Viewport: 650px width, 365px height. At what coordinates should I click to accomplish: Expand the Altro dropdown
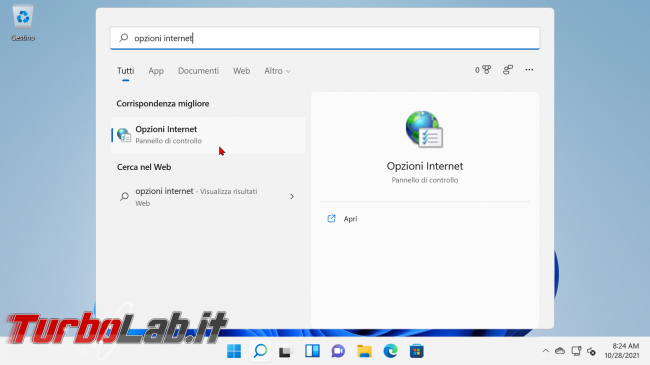tap(277, 71)
